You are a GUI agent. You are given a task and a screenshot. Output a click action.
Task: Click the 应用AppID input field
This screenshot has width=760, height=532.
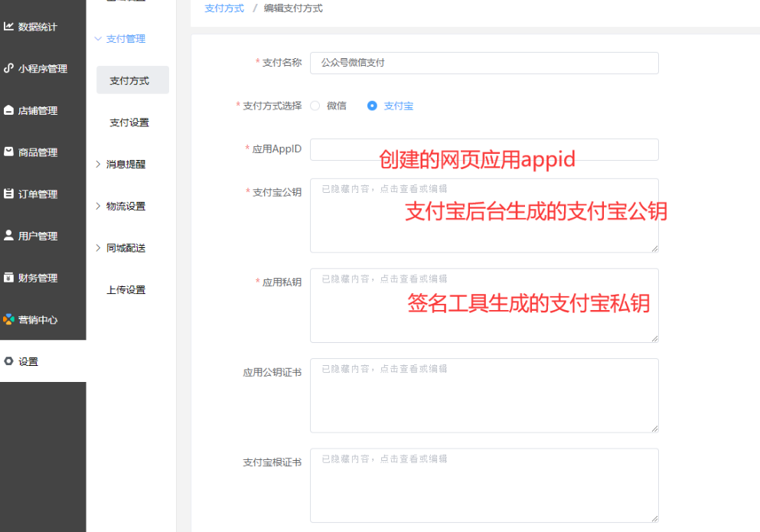[x=484, y=149]
